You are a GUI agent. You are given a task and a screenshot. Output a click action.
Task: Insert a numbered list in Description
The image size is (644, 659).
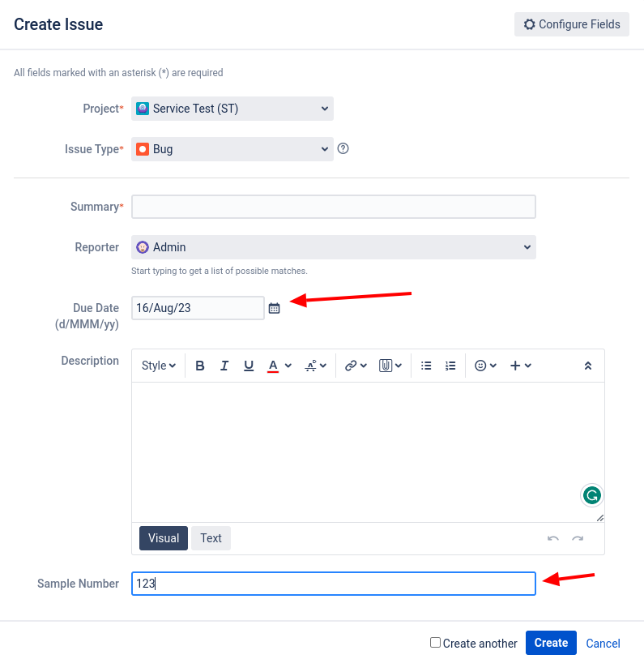click(x=450, y=366)
